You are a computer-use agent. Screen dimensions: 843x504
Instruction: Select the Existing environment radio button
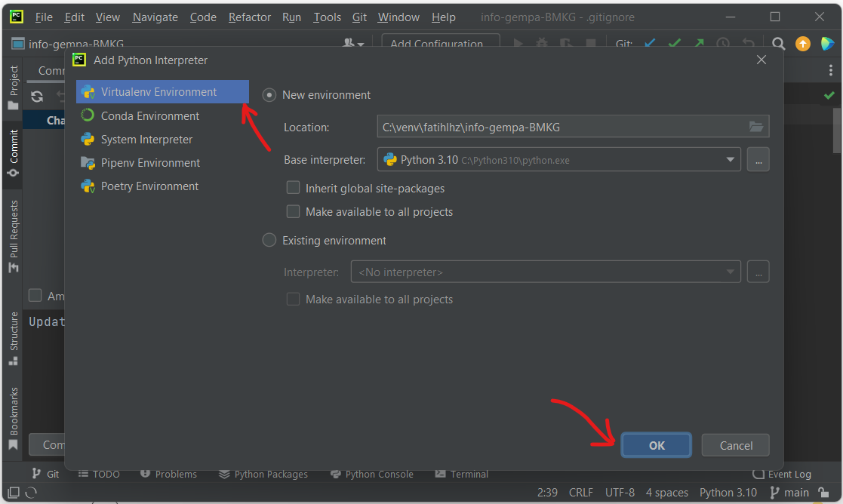click(x=269, y=240)
